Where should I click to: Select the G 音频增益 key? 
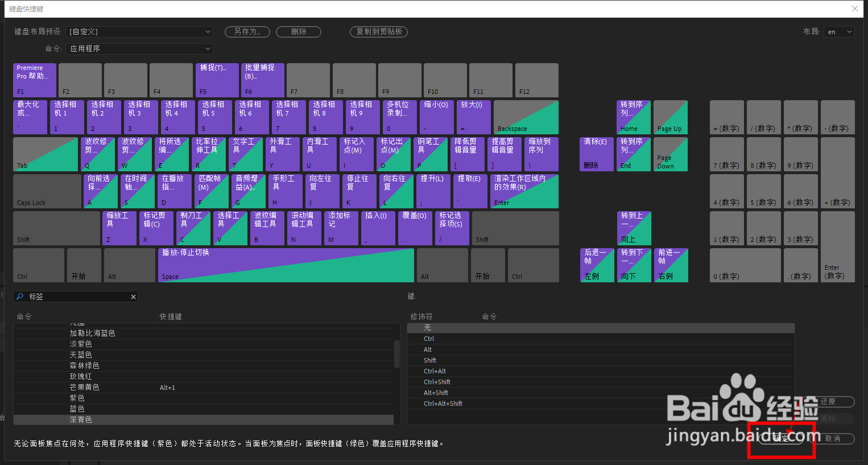click(x=249, y=191)
